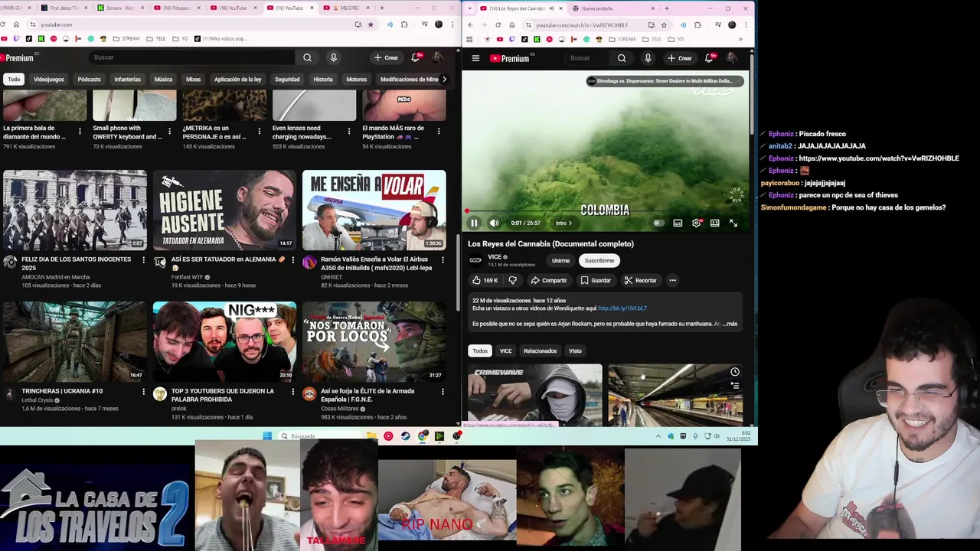
Task: Click the Recortar clip button
Action: click(x=640, y=280)
